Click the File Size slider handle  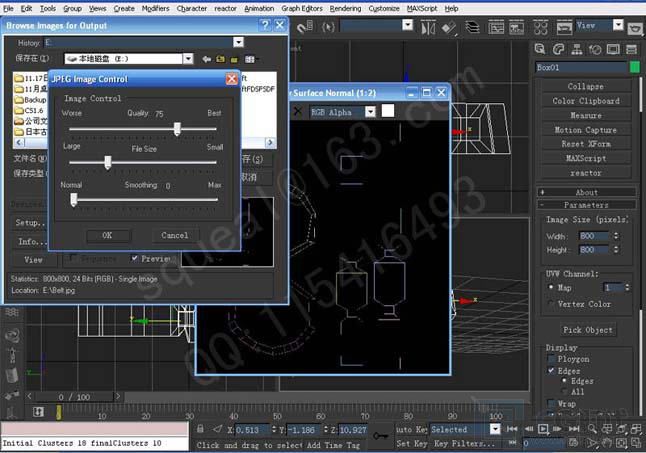(108, 163)
